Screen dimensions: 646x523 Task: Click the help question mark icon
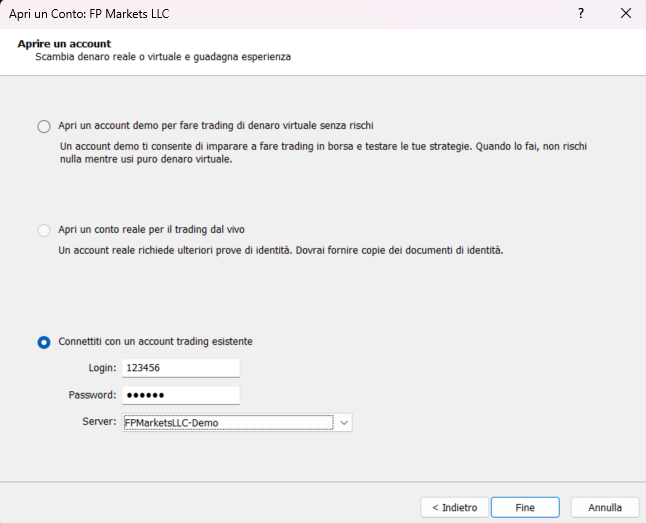coord(580,14)
